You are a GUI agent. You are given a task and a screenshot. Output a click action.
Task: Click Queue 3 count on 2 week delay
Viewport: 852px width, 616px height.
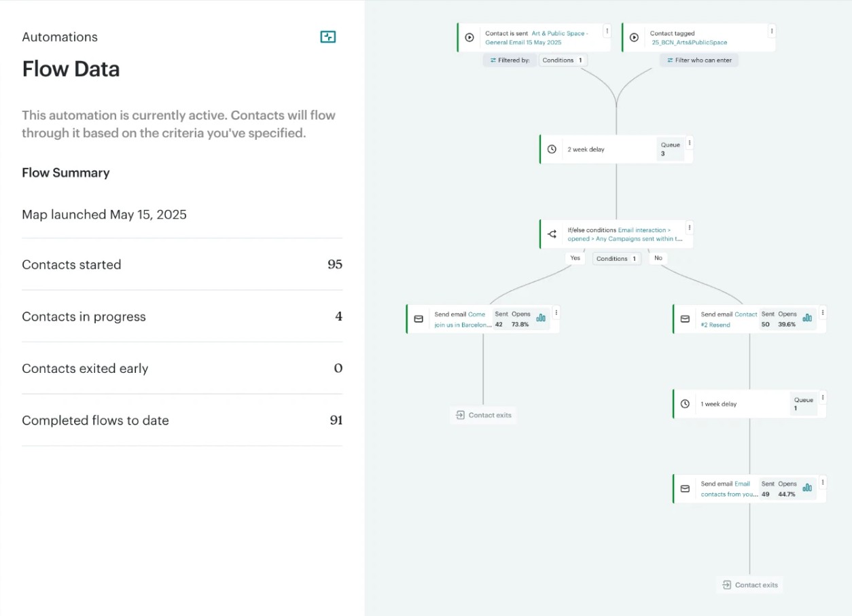tap(670, 149)
